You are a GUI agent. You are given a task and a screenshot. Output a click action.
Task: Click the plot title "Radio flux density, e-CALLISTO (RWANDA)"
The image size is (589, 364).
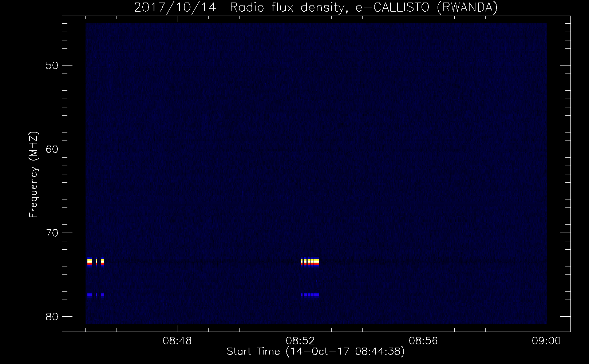coord(363,8)
